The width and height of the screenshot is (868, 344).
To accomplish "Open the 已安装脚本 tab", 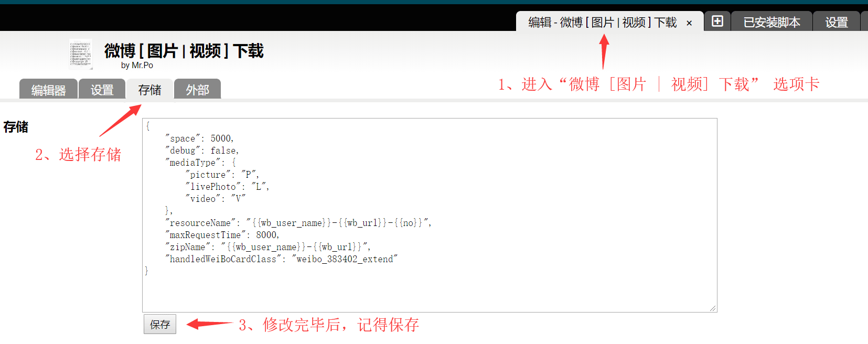I will (771, 22).
